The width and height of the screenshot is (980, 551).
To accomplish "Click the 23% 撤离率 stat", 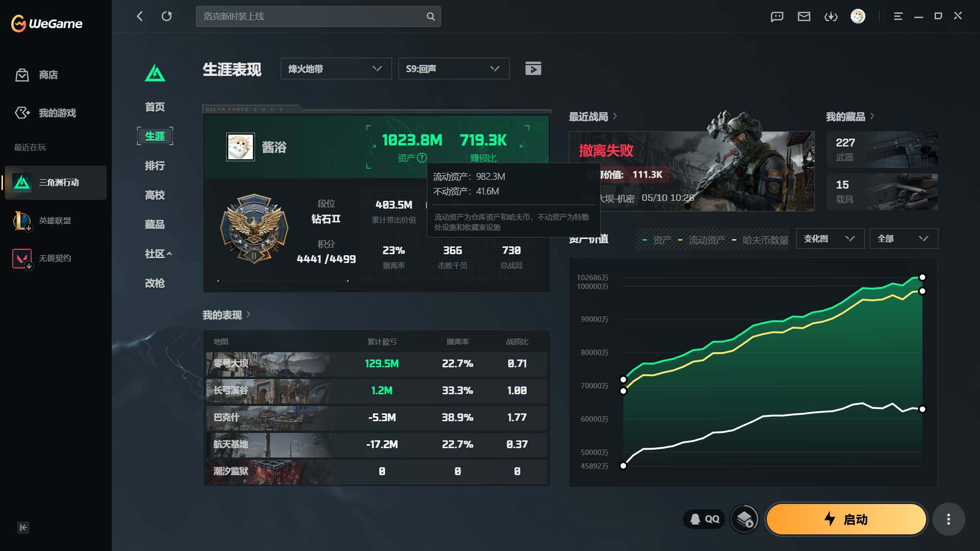I will tap(394, 257).
